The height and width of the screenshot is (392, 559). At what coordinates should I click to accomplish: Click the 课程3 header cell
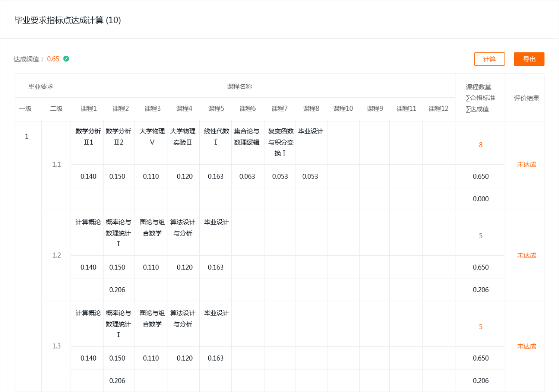click(152, 108)
